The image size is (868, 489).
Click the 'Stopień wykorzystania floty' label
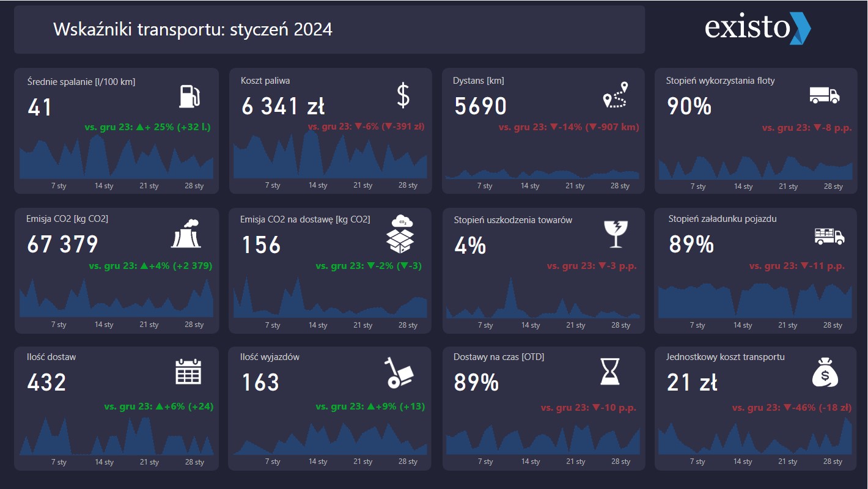pos(721,80)
